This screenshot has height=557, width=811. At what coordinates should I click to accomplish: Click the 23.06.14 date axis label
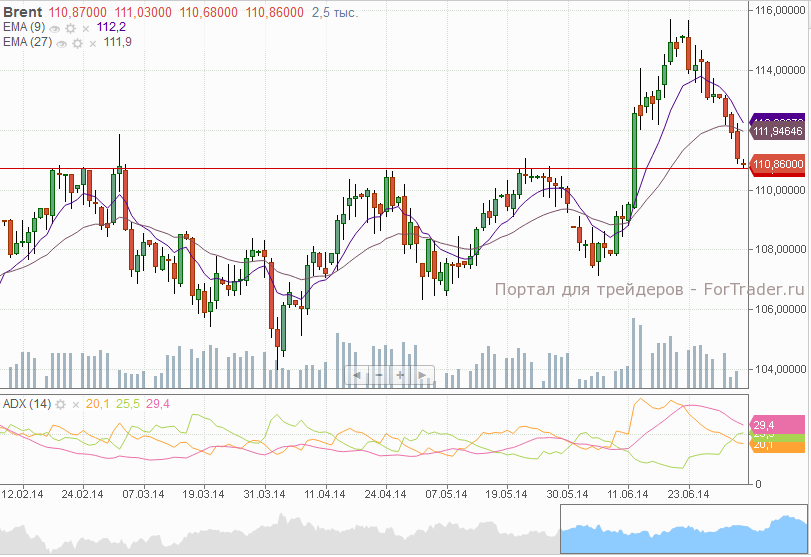(688, 494)
